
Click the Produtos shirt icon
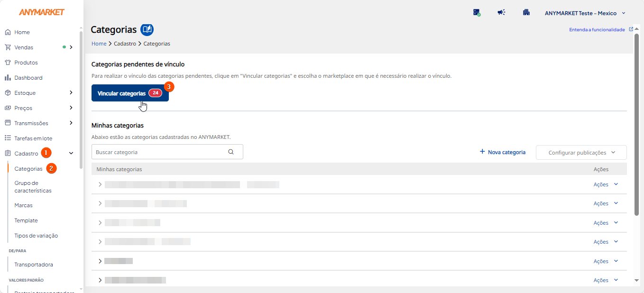coord(8,63)
